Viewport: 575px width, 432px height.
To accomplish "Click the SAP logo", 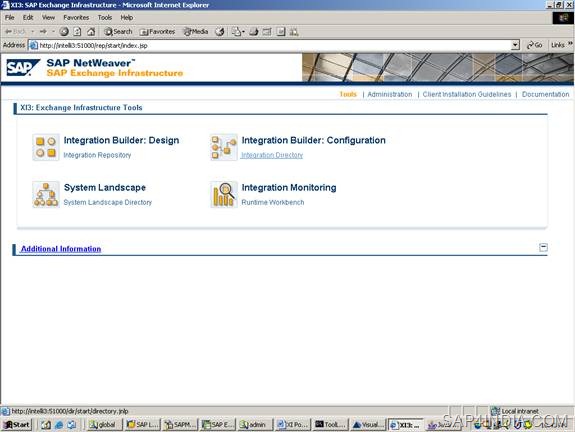I will click(23, 67).
